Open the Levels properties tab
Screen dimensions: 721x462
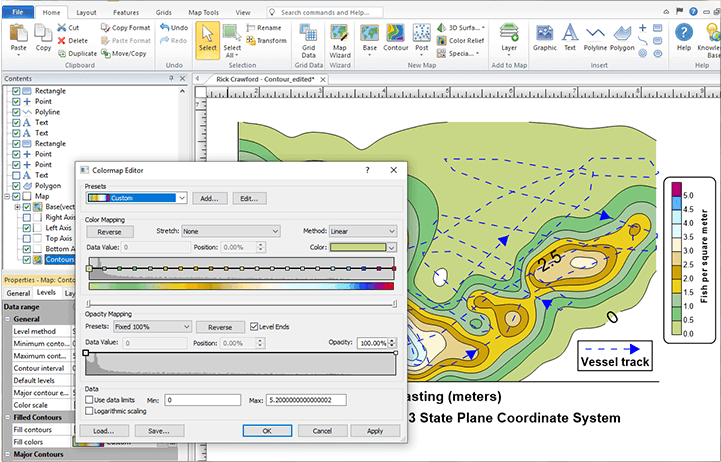tap(48, 293)
